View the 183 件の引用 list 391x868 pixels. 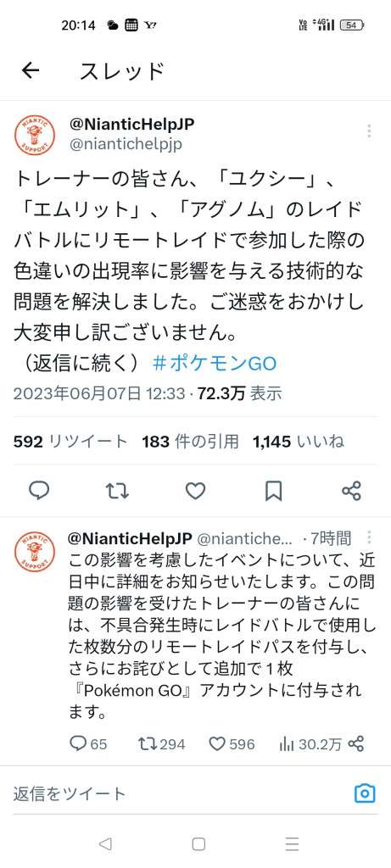click(190, 441)
